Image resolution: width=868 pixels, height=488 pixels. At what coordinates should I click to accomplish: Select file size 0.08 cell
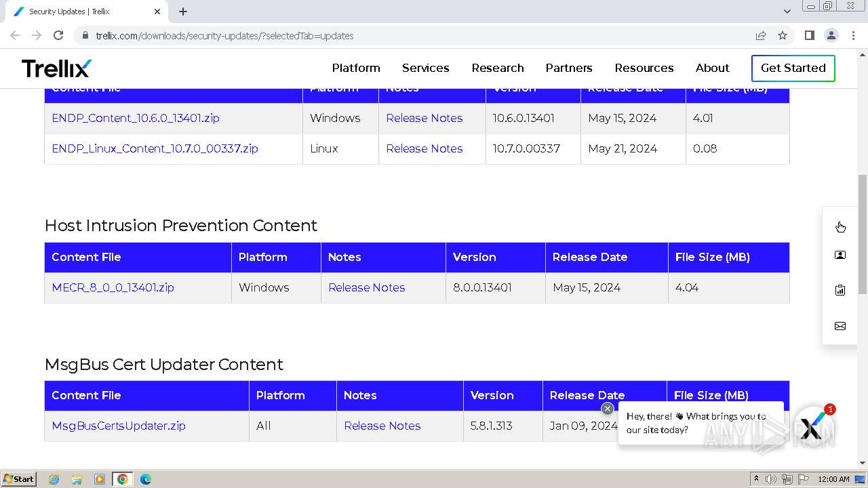tap(738, 148)
